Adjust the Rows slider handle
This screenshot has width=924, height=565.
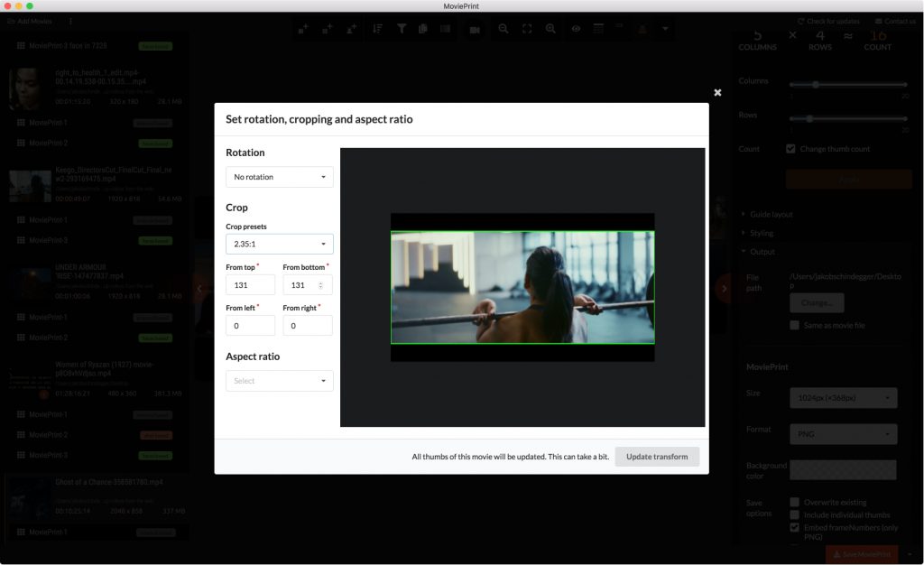pos(809,119)
